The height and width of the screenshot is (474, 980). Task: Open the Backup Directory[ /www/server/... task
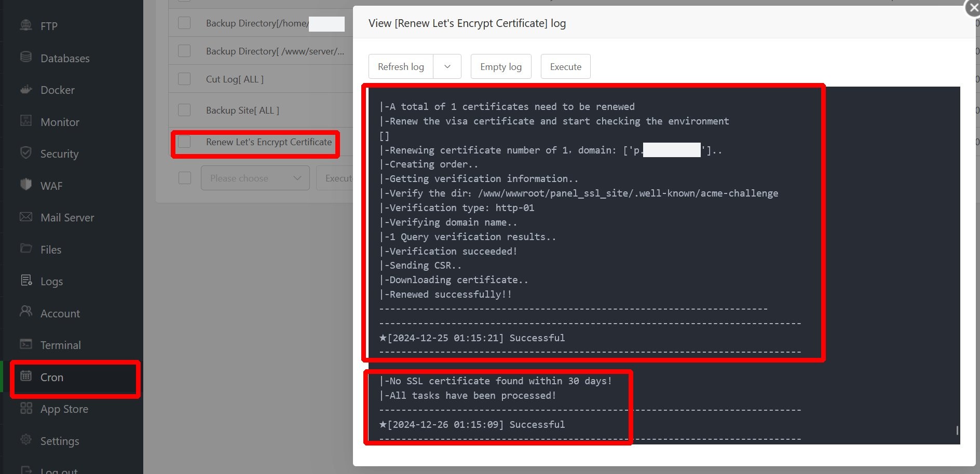[x=275, y=51]
